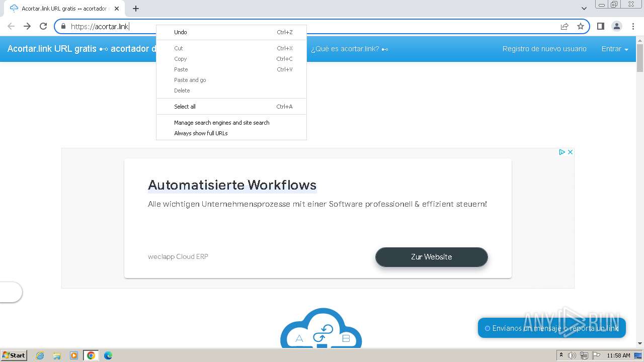Image resolution: width=644 pixels, height=362 pixels.
Task: Open Envíanos un mensaje chat button
Action: pos(552,328)
